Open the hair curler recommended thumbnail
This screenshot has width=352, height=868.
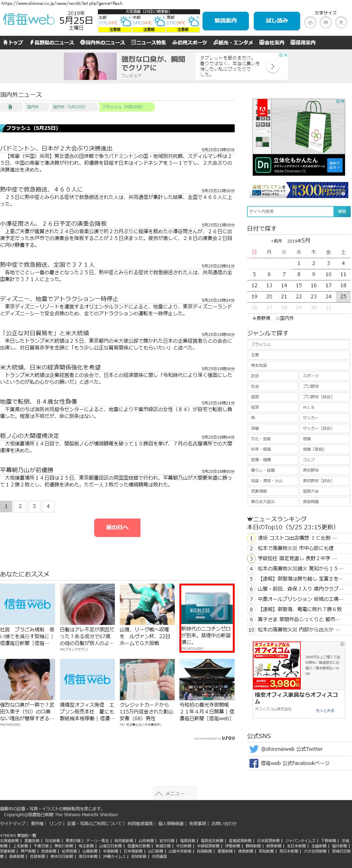pyautogui.click(x=87, y=604)
